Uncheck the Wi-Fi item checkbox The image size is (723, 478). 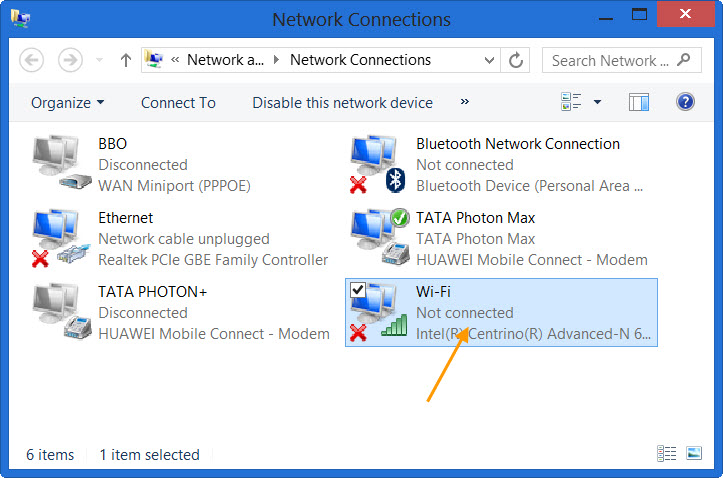coord(358,290)
